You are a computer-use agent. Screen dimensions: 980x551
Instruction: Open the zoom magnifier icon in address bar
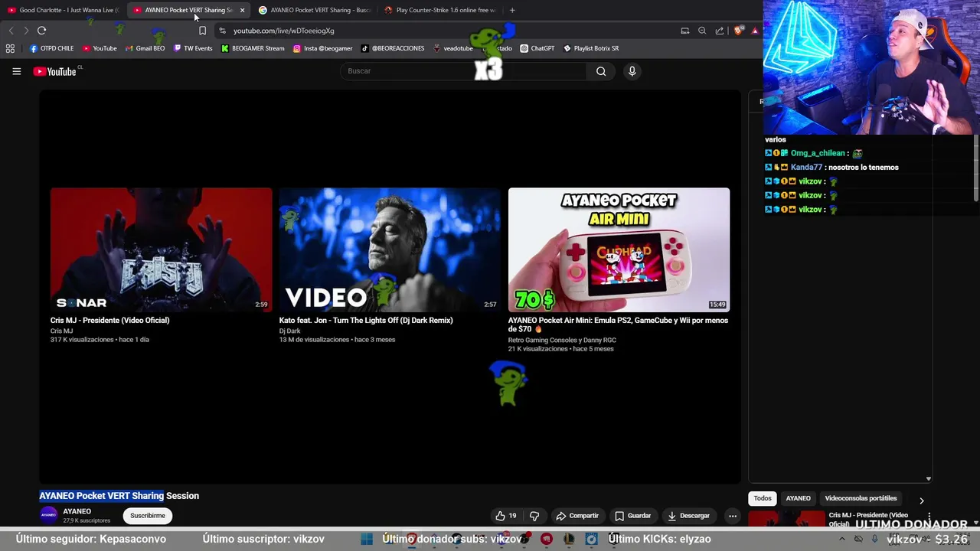[x=702, y=31]
